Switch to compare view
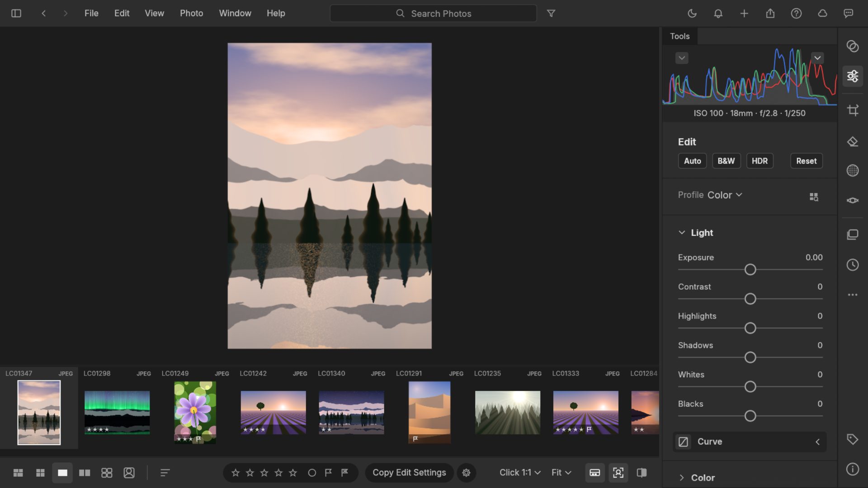This screenshot has height=488, width=868. point(85,473)
